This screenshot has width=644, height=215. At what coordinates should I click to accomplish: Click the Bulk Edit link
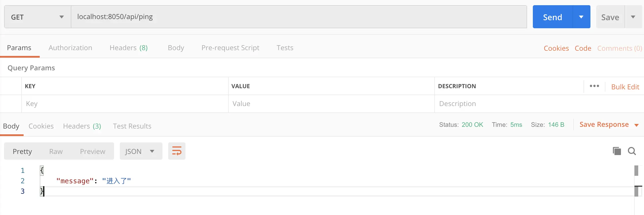(x=625, y=87)
